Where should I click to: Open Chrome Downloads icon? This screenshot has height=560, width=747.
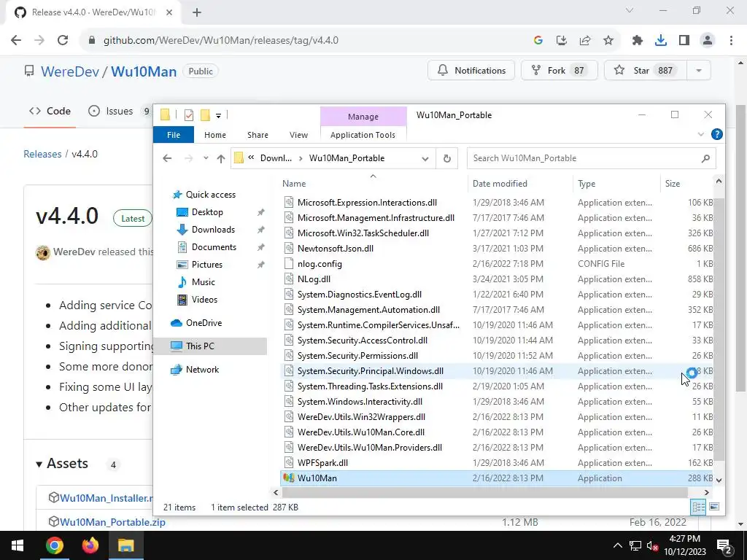[x=660, y=41]
